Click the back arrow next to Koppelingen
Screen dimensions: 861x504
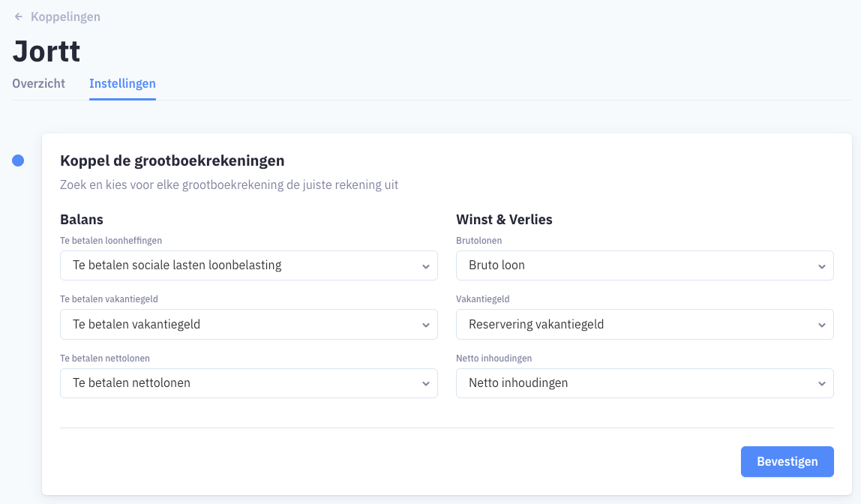click(x=19, y=16)
